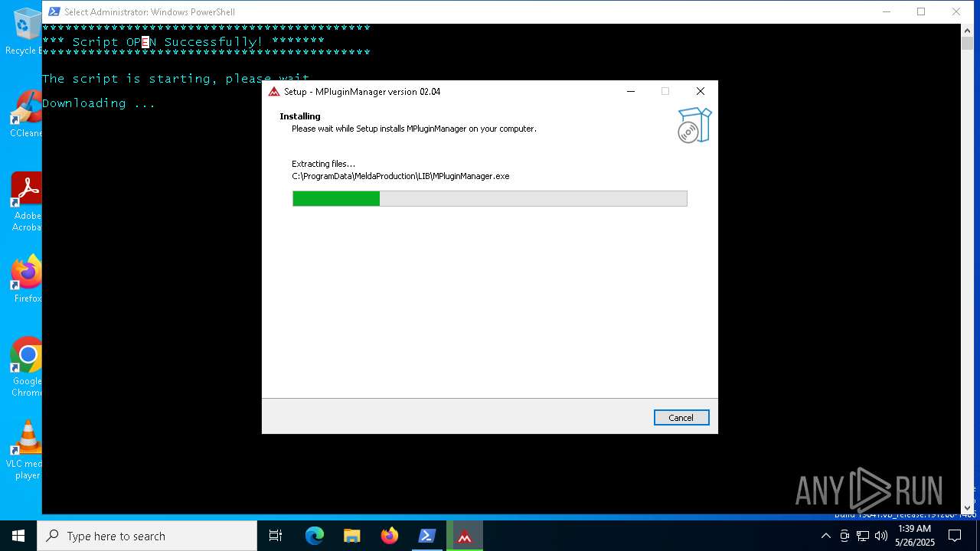980x551 pixels.
Task: Open the Recycle Bin desktop icon
Action: coord(25,31)
